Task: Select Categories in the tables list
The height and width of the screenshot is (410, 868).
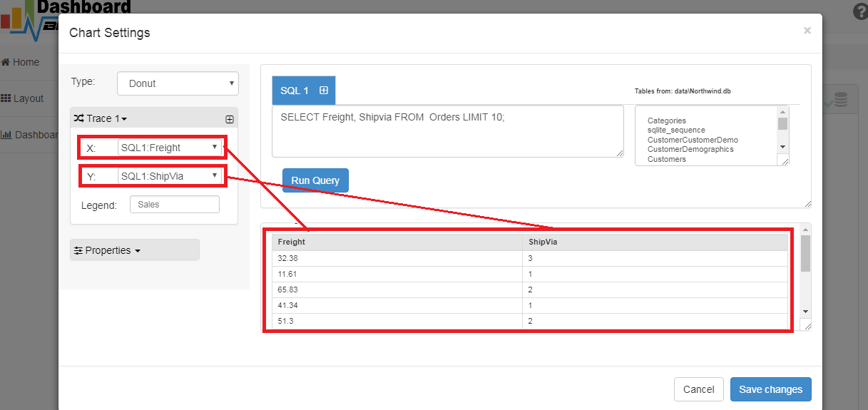Action: pos(667,121)
